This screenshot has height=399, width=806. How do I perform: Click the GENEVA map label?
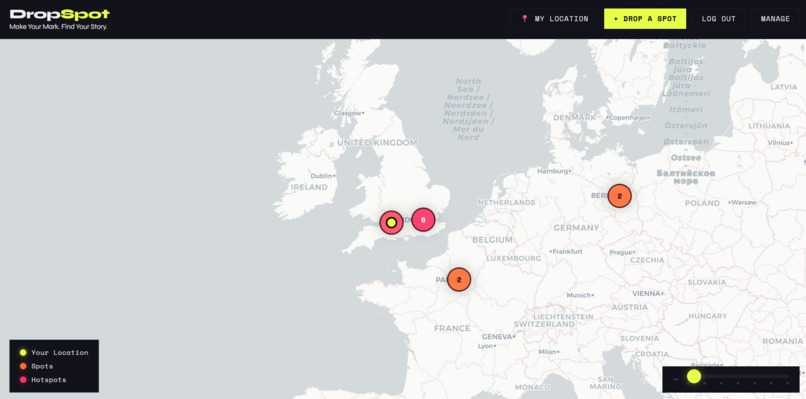498,337
